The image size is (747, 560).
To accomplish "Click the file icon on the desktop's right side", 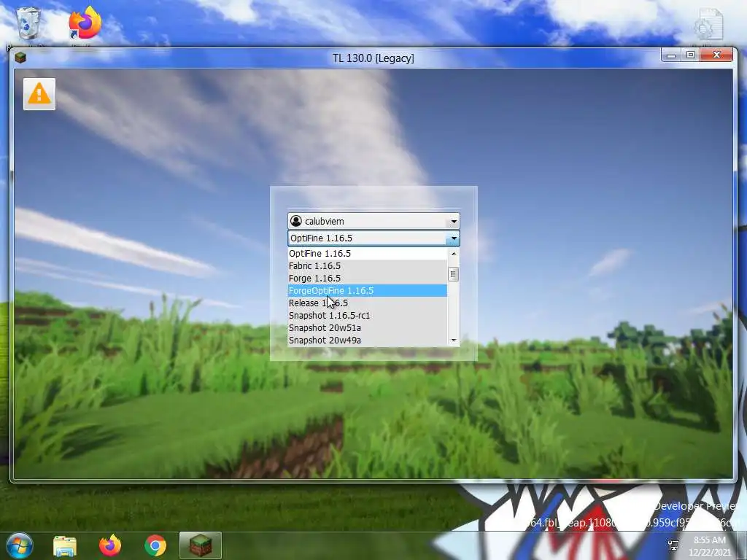I will 708,25.
